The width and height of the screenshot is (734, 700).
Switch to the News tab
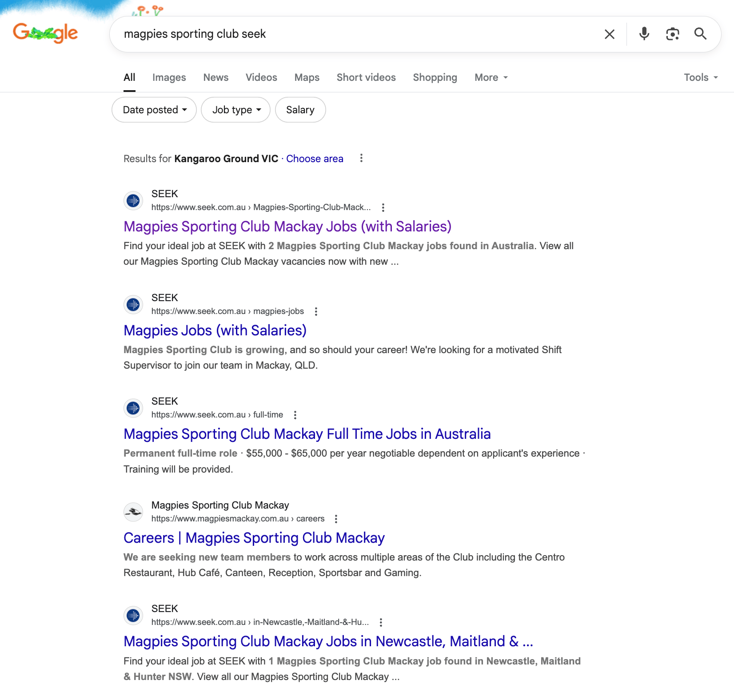click(x=216, y=77)
